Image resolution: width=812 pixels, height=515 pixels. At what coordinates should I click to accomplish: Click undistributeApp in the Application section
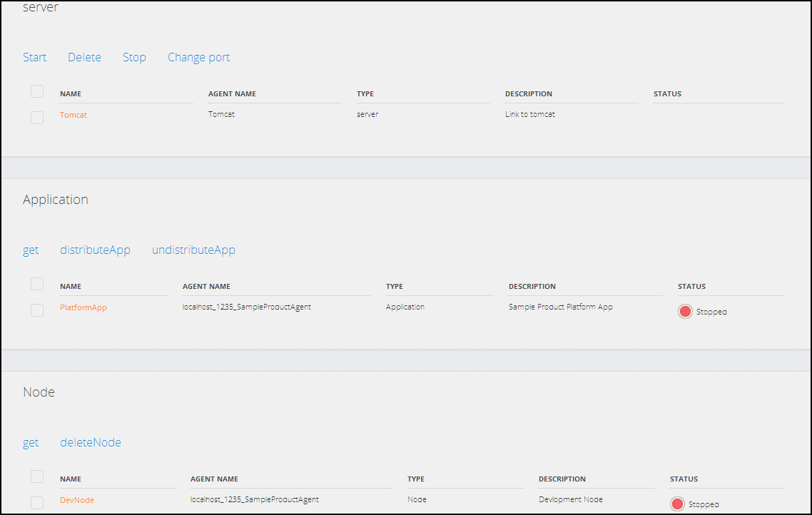pyautogui.click(x=193, y=250)
